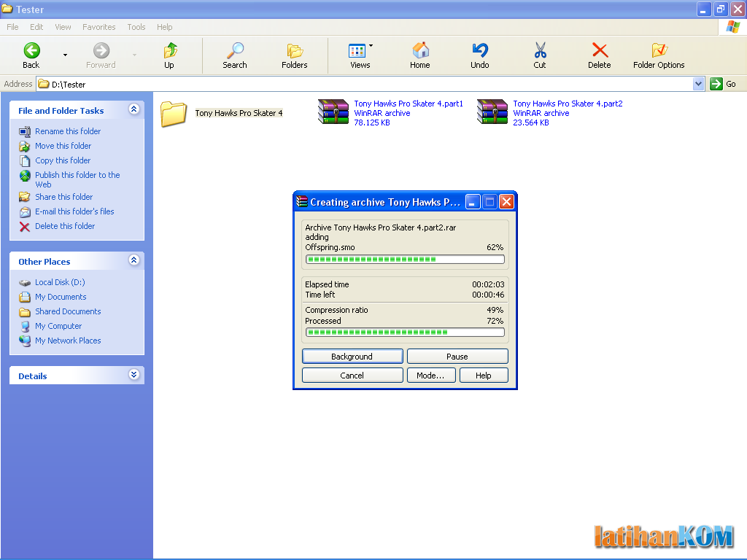
Task: Open Shared Documents link
Action: [68, 311]
